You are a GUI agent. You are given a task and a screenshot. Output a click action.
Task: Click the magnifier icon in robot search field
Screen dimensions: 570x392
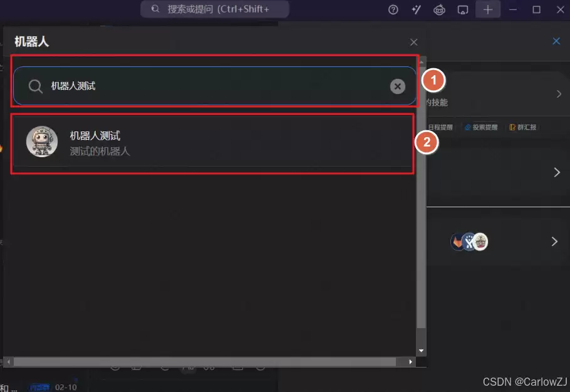36,86
